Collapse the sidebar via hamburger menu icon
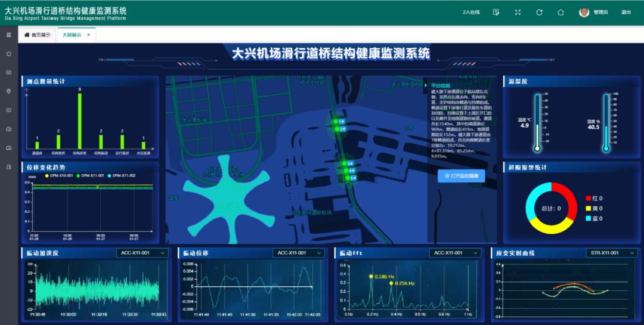This screenshot has height=325, width=644. click(8, 35)
